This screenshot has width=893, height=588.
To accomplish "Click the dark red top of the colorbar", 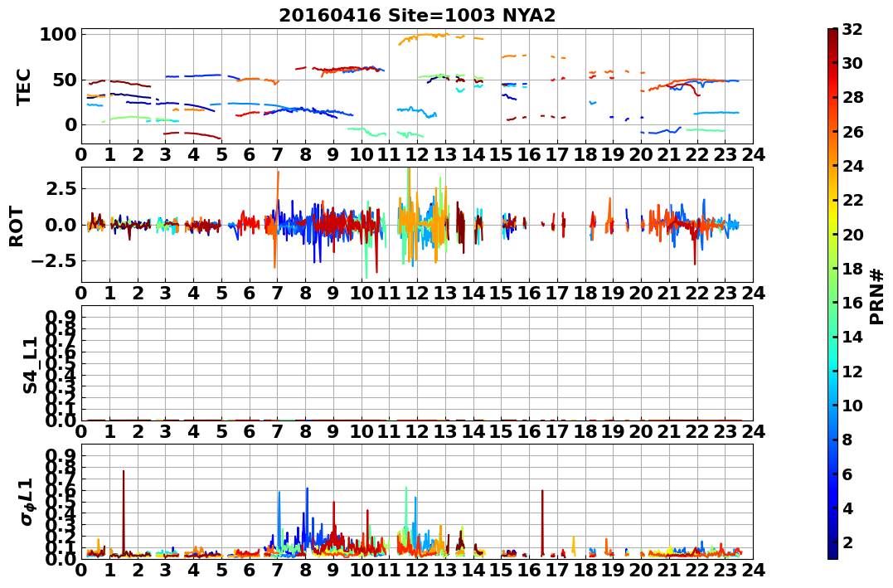I will tap(832, 33).
